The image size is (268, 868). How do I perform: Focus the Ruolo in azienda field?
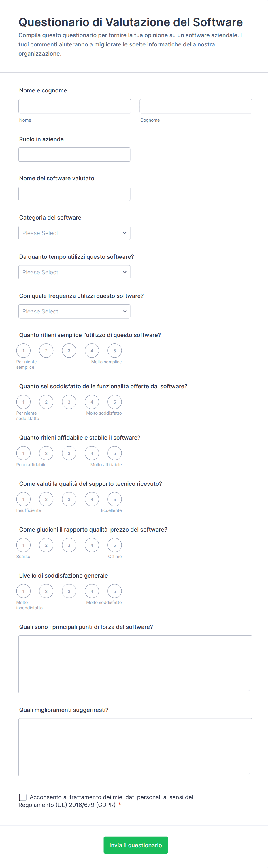[74, 155]
